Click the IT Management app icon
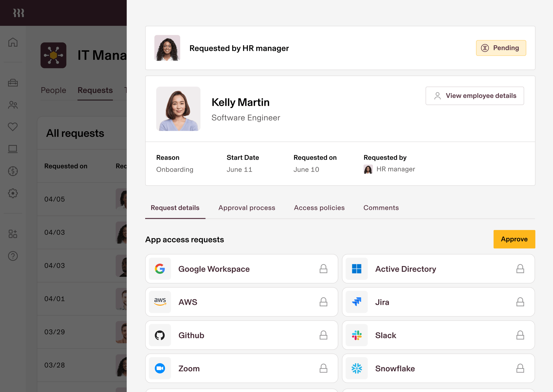Viewport: 553px width, 392px height. (x=53, y=55)
